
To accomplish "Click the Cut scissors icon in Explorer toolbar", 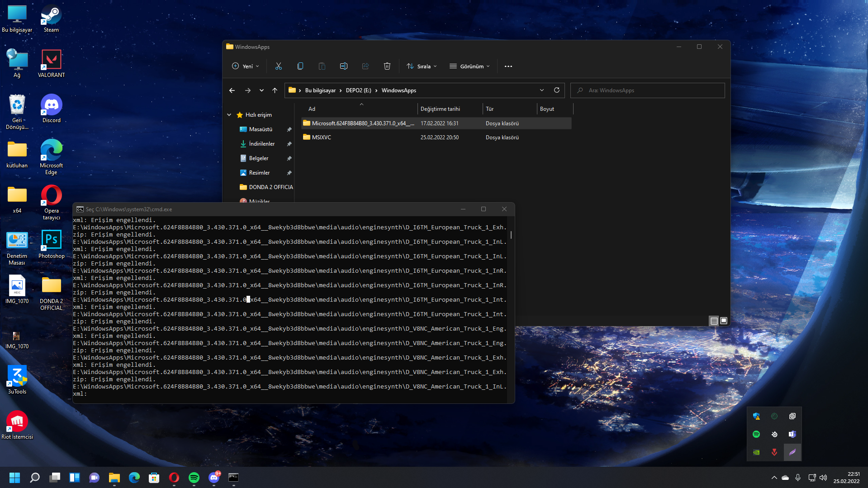I will pyautogui.click(x=279, y=66).
